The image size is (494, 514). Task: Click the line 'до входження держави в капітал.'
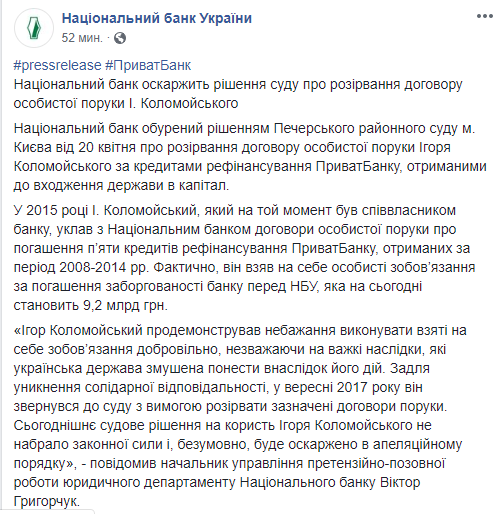[121, 186]
